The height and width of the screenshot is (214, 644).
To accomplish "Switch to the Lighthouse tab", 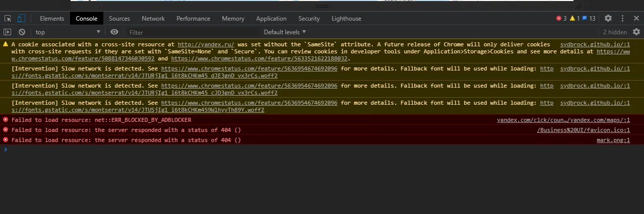I will tap(346, 19).
